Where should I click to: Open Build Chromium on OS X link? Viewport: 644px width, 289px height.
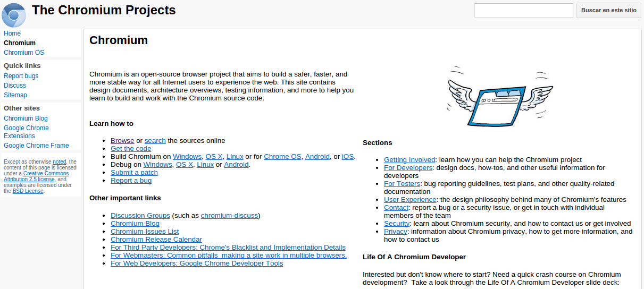pyautogui.click(x=214, y=157)
